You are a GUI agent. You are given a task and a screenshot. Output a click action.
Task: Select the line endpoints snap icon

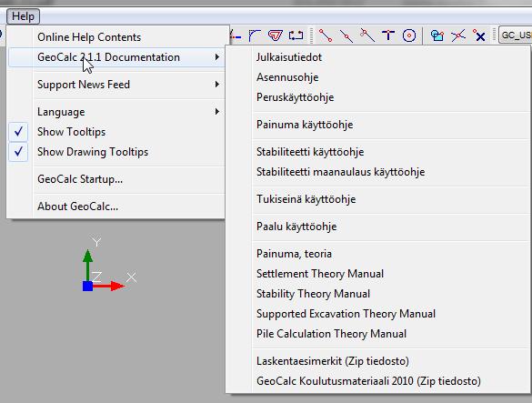point(326,35)
